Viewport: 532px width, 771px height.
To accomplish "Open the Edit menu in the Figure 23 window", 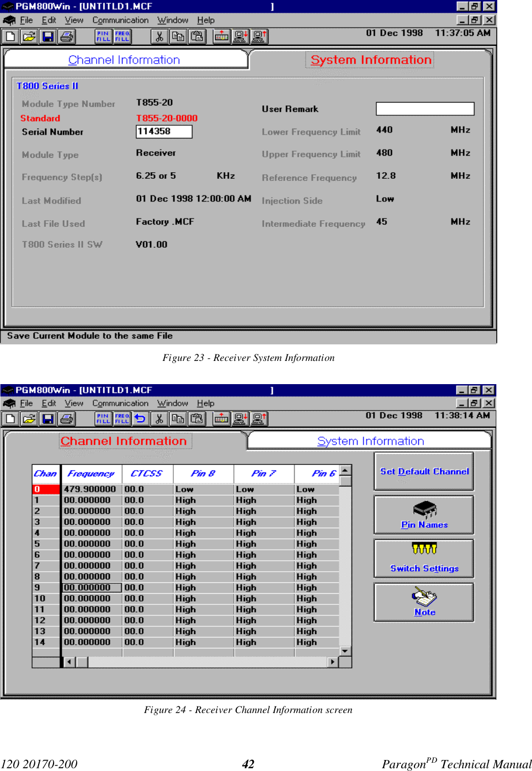I will click(x=49, y=20).
